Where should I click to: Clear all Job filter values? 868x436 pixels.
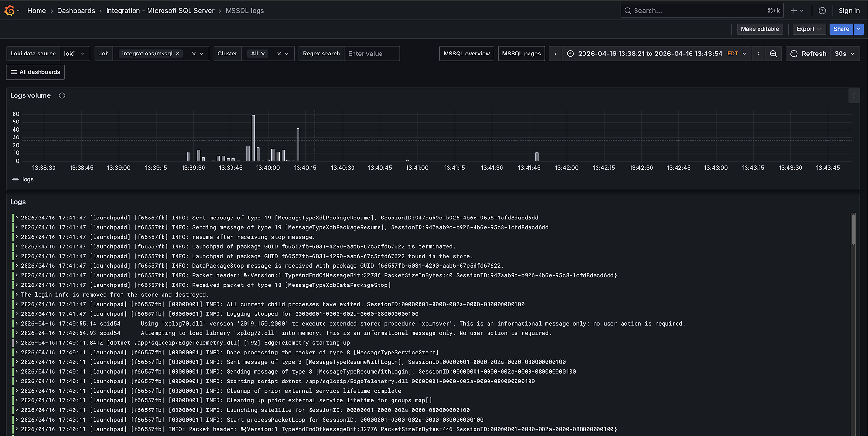tap(194, 54)
